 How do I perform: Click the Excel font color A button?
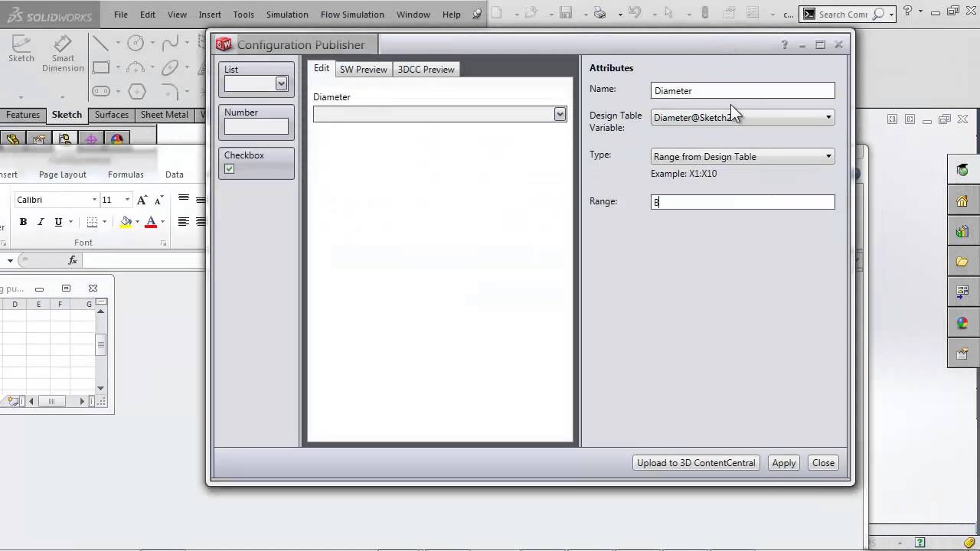pos(151,222)
